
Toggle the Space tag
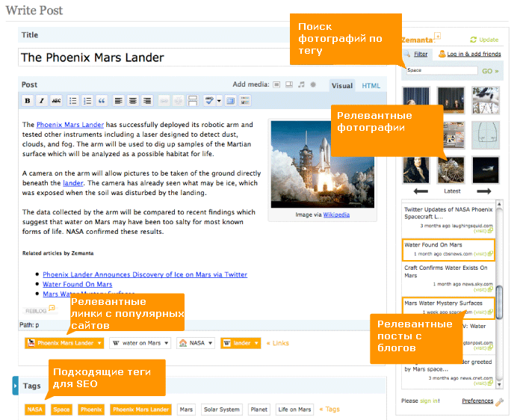[x=61, y=410]
